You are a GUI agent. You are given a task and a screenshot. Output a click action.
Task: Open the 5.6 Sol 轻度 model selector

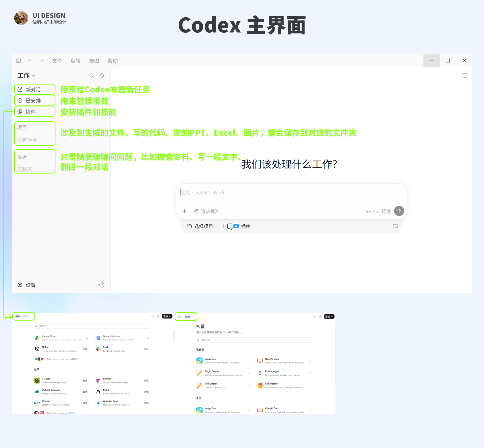(378, 212)
